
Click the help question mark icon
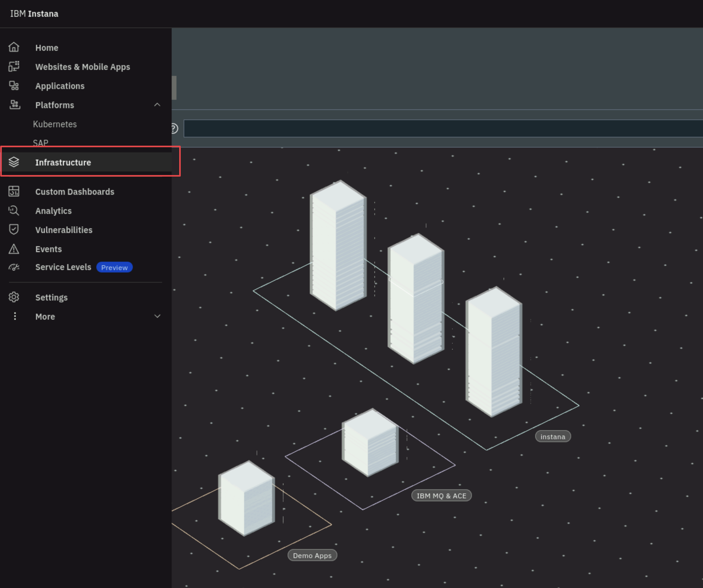[174, 128]
